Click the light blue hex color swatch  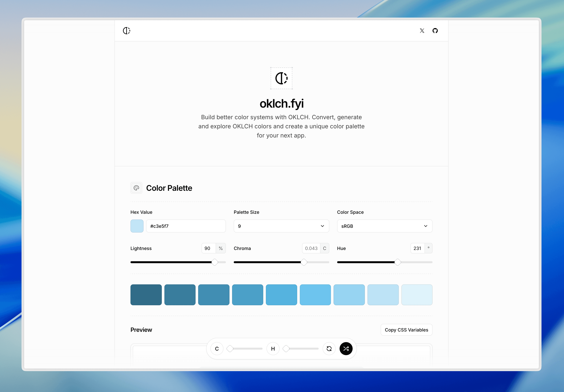[x=137, y=226]
